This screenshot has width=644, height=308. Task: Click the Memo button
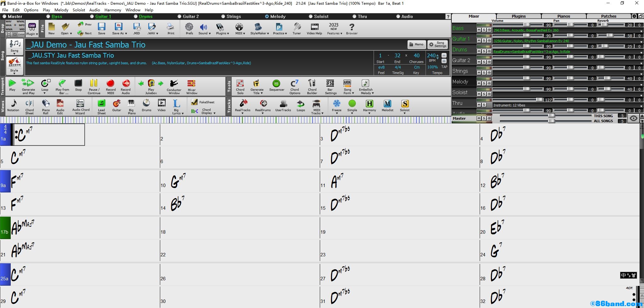coord(416,44)
